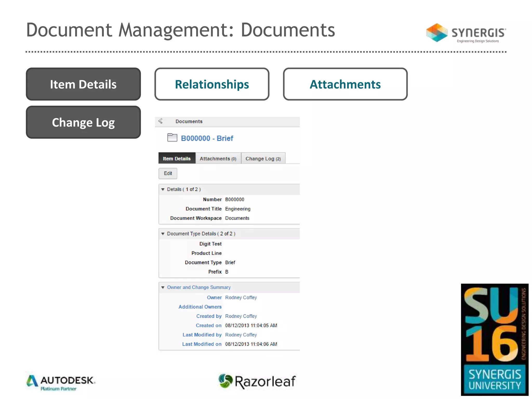Viewport: 532px width, 399px height.
Task: Click the Synergis logo
Action: click(466, 33)
